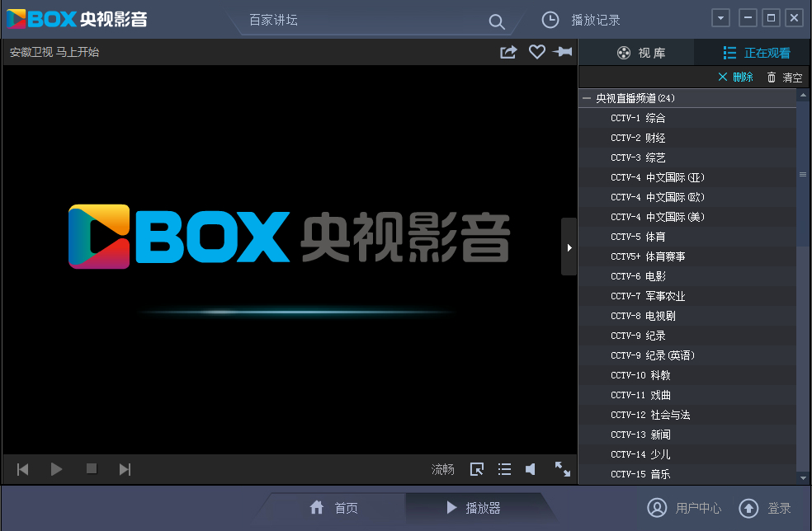812x531 pixels.
Task: Select CCTV5+ 体育赛事 channel
Action: [x=687, y=256]
